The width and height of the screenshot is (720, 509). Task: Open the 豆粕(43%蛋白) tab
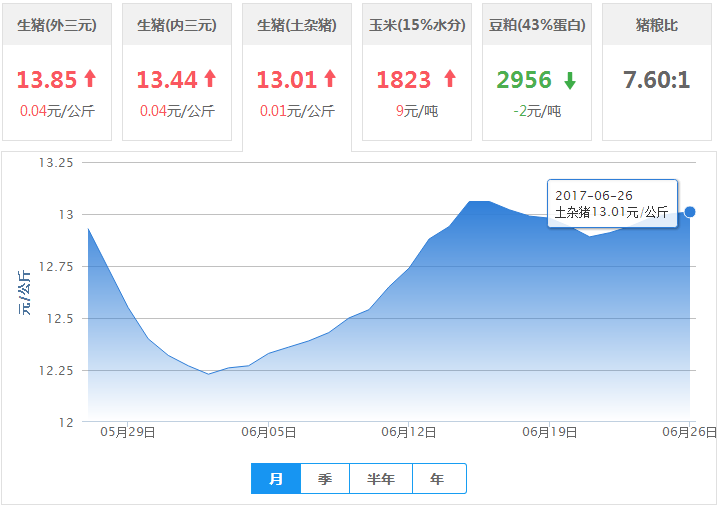coord(537,25)
